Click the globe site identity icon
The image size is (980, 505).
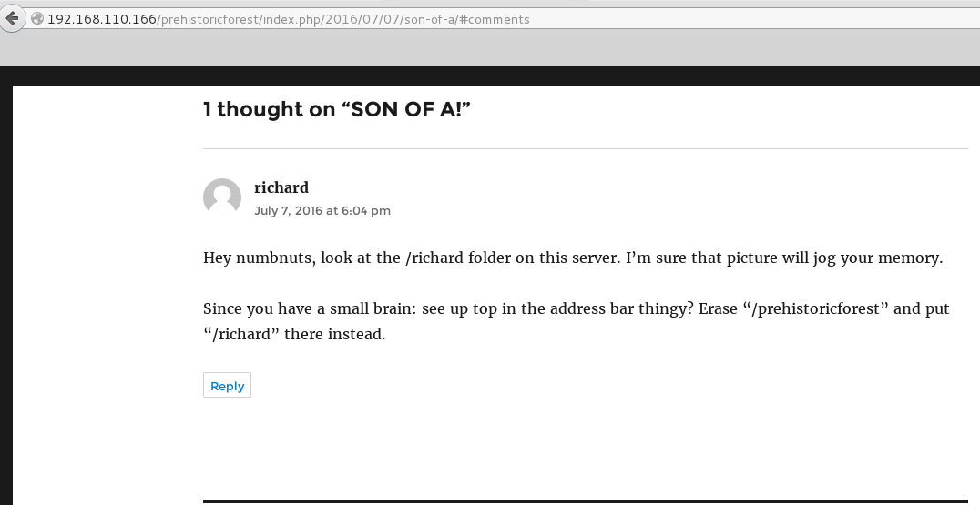point(36,18)
